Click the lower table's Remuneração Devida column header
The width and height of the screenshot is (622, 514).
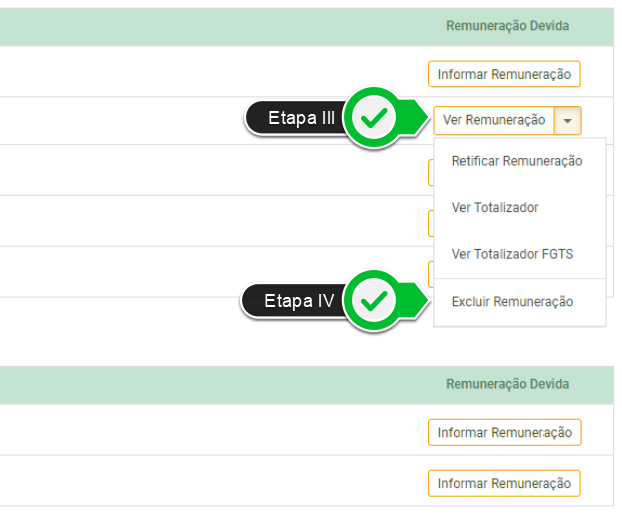[507, 384]
